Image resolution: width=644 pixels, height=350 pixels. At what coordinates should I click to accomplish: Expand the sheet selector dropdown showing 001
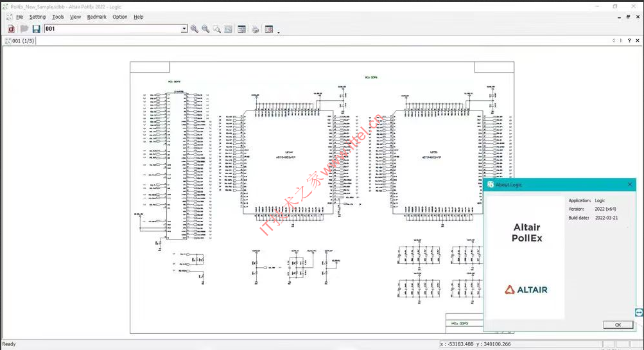point(184,29)
